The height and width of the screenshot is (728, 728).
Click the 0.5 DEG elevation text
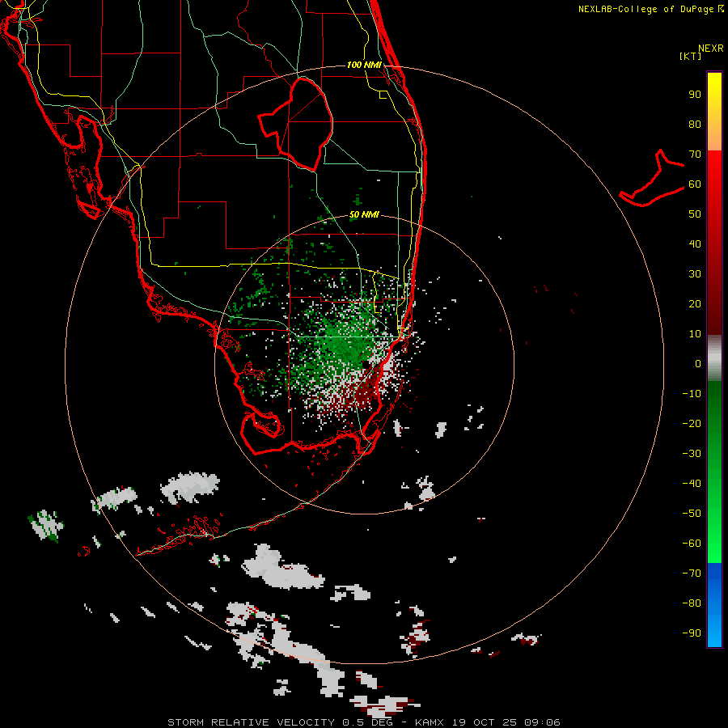(367, 722)
